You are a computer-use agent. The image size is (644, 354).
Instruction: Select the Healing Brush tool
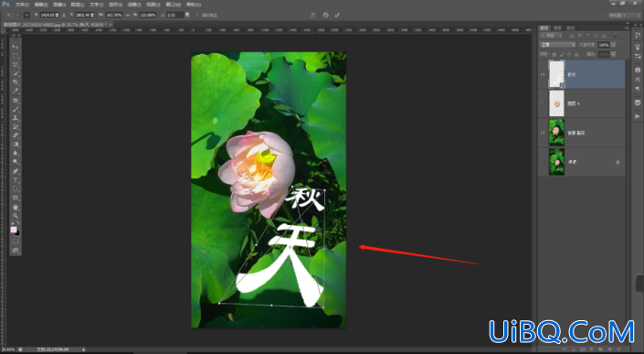[16, 101]
